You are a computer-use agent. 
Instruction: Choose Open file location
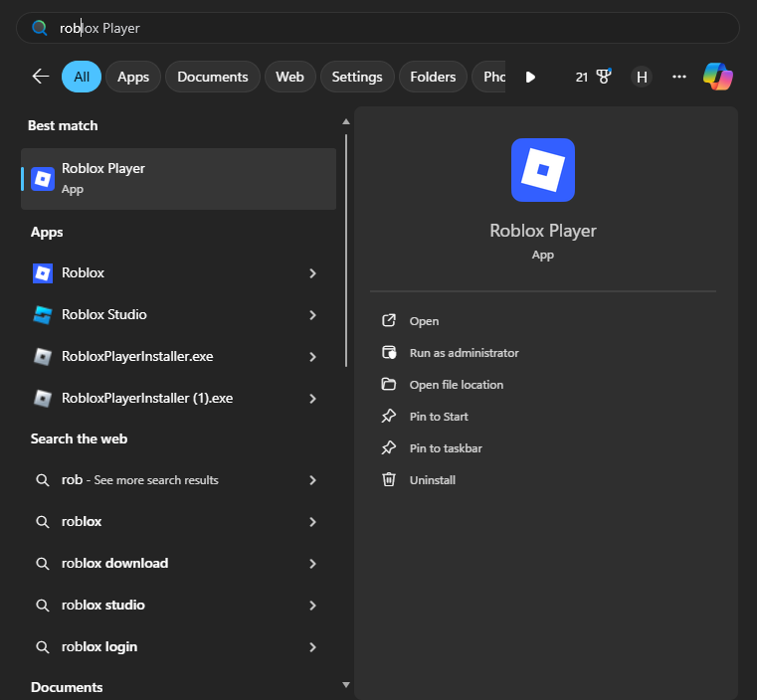[456, 385]
